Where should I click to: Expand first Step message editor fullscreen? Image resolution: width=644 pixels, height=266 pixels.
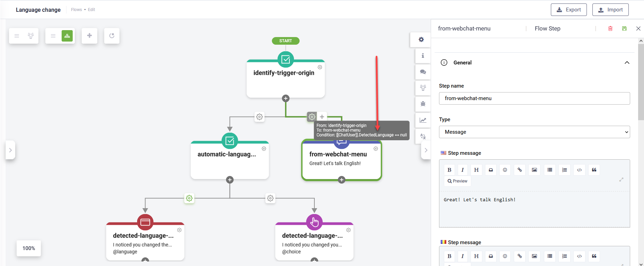tap(621, 179)
